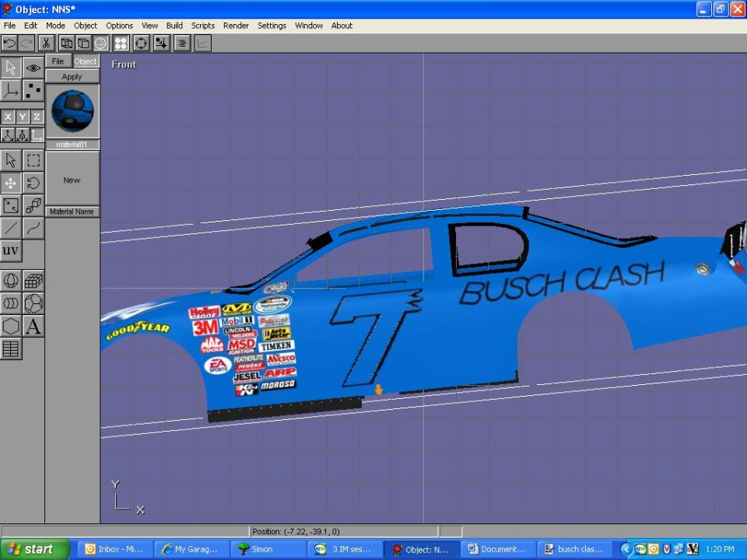Open the Settings menu
Screen dimensions: 747x560
point(272,26)
